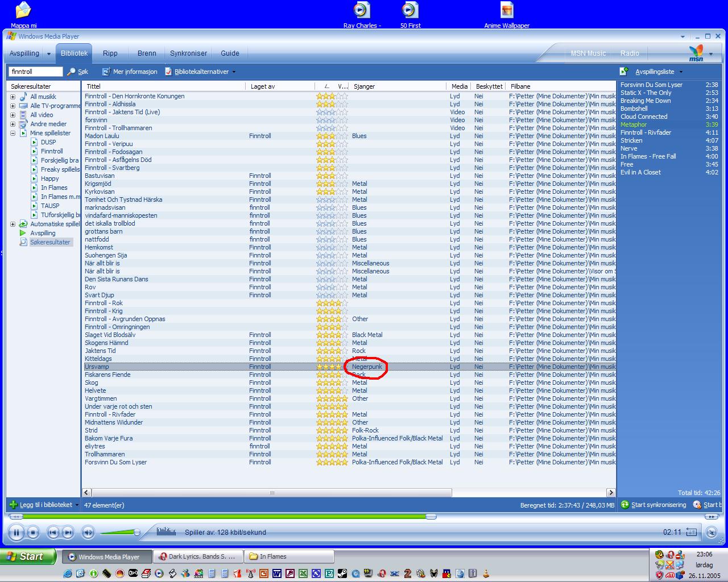Viewport: 728px width, 582px height.
Task: Toggle shuffle next to the 02:11 timer
Action: tap(692, 533)
